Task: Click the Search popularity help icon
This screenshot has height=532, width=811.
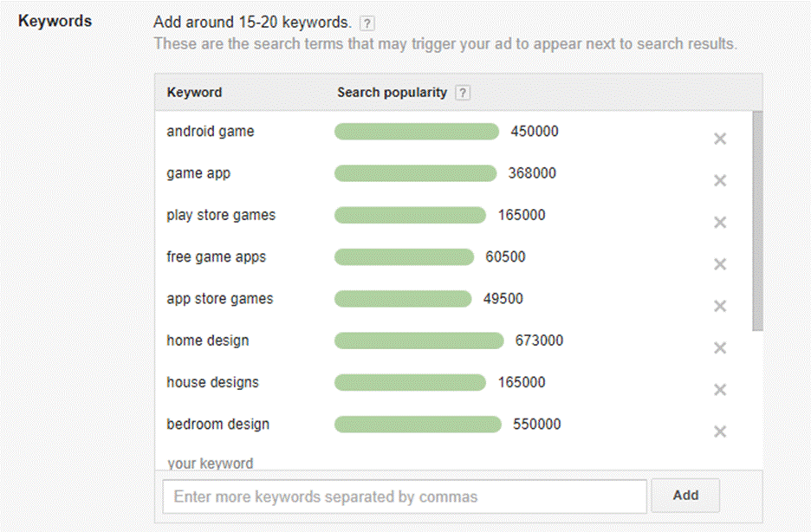Action: click(463, 93)
